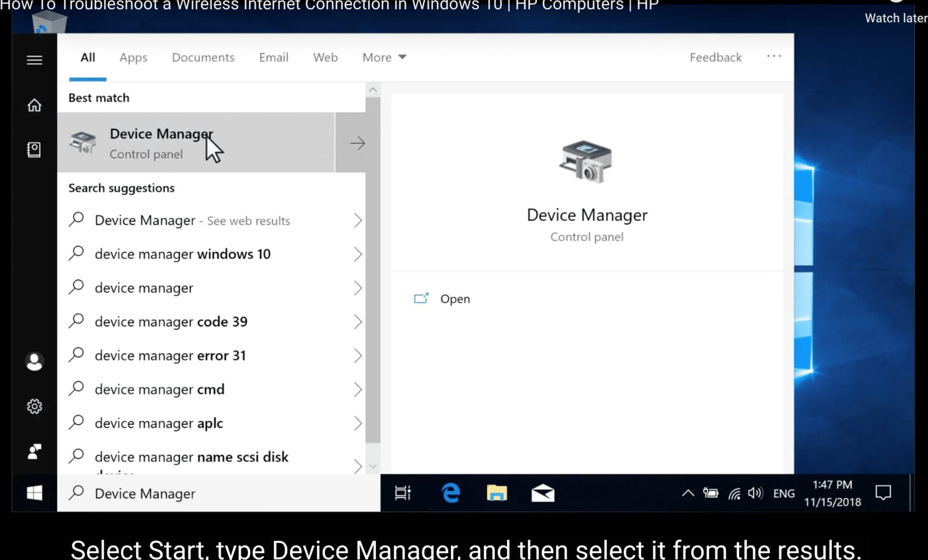Open Device Manager best match result

[196, 143]
